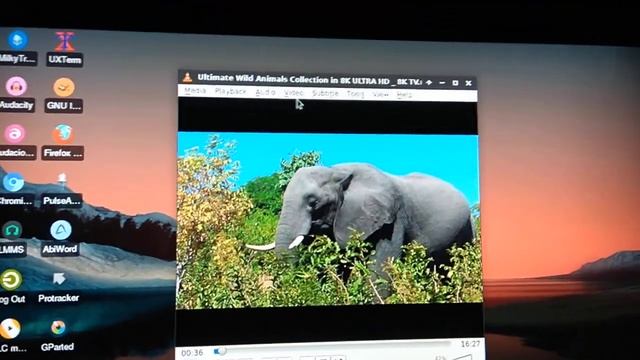Open the Playback menu

point(231,91)
